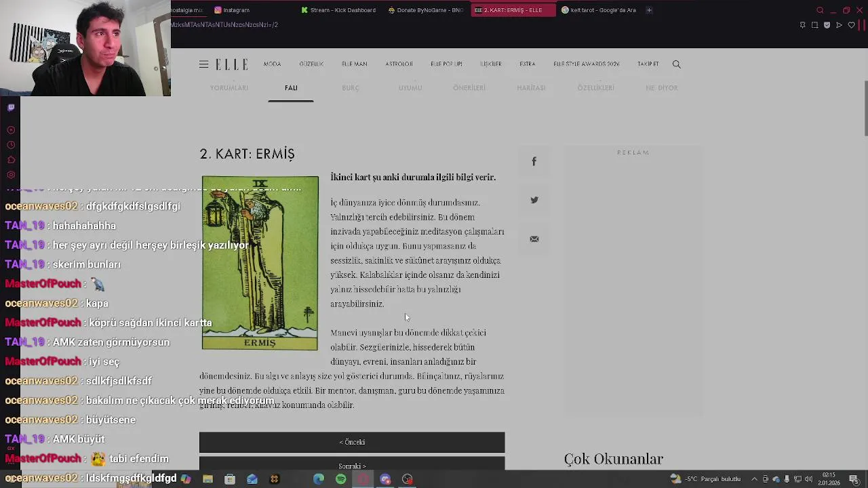Click the browser address bar URL
This screenshot has width=868, height=488.
tap(224, 25)
